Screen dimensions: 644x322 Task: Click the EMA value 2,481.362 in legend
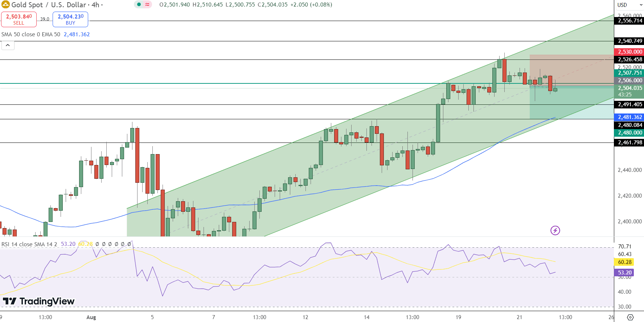click(x=77, y=34)
